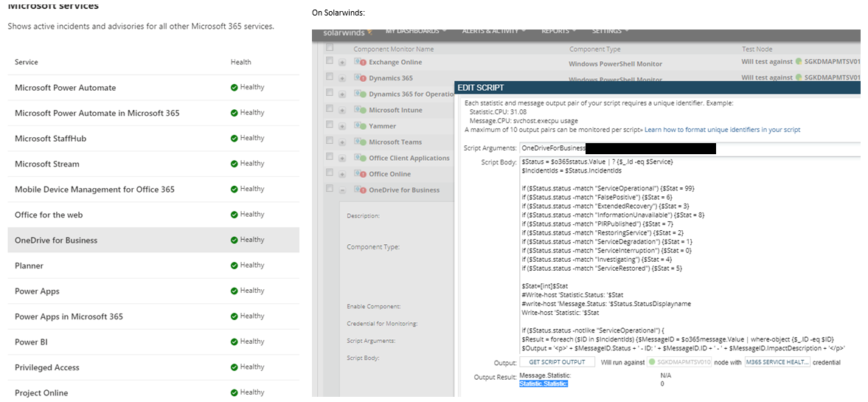The width and height of the screenshot is (868, 402).
Task: Click the Dynamics 365 monitor status icon
Action: (x=361, y=78)
